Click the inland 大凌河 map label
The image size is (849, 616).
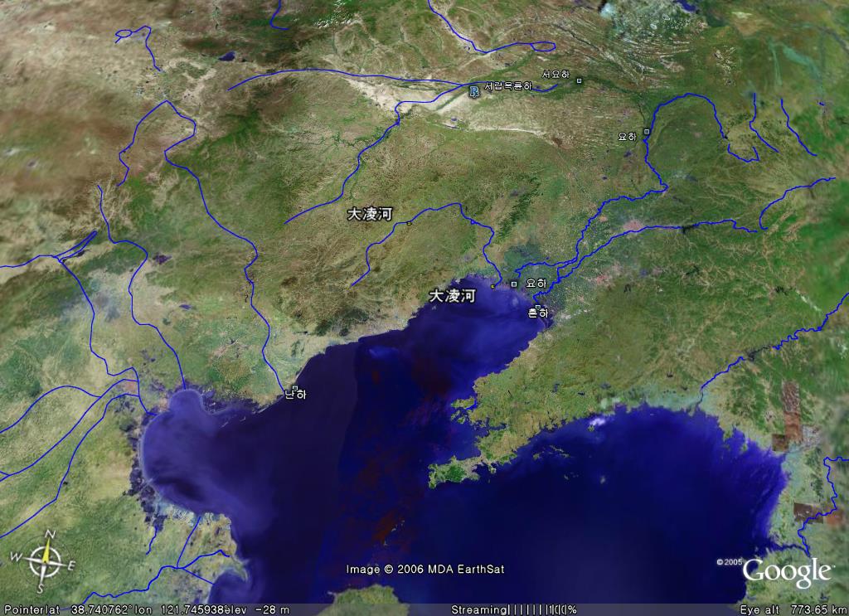[x=369, y=214]
